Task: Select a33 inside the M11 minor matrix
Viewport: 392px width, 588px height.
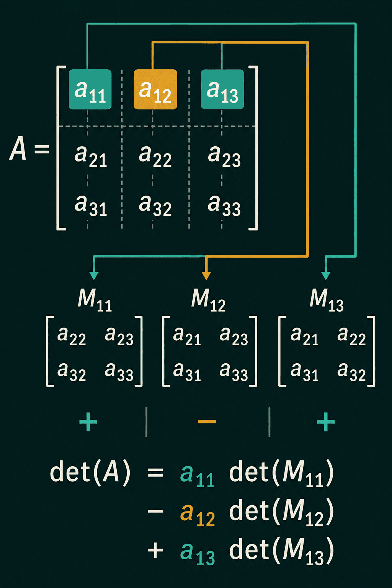Action: tap(119, 372)
